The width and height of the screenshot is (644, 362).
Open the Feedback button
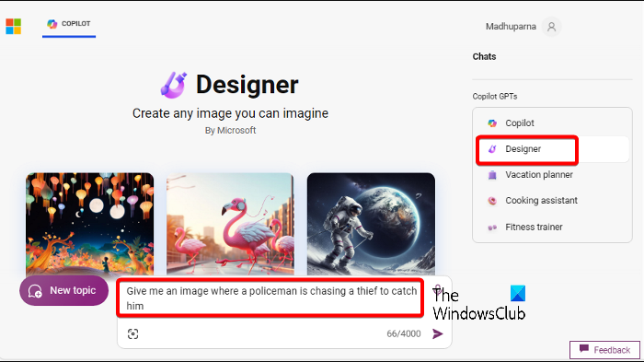(604, 350)
